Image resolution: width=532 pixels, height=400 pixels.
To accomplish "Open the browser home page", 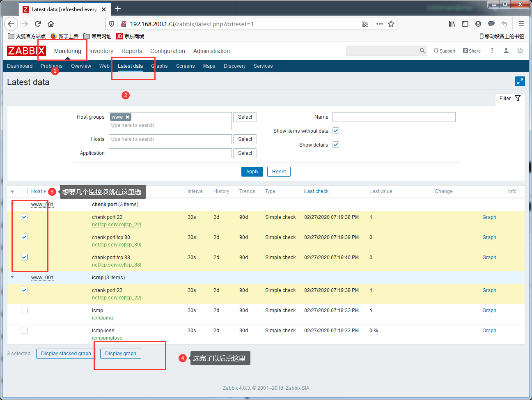I will click(51, 24).
